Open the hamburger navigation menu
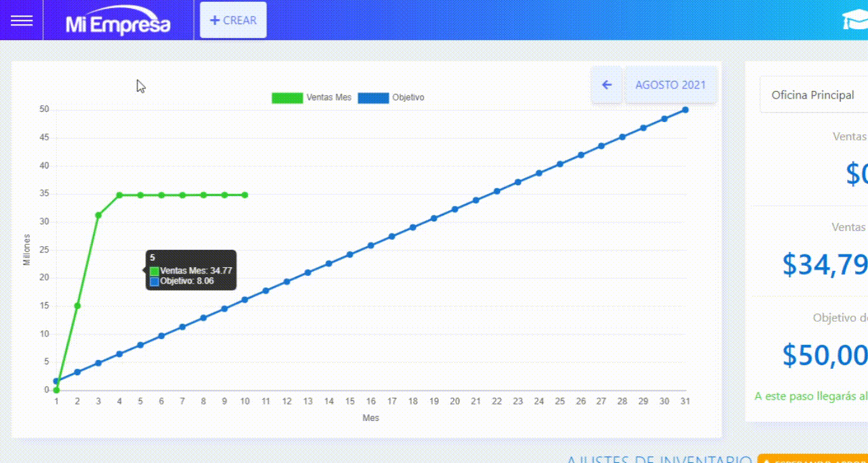The width and height of the screenshot is (868, 463). [22, 20]
